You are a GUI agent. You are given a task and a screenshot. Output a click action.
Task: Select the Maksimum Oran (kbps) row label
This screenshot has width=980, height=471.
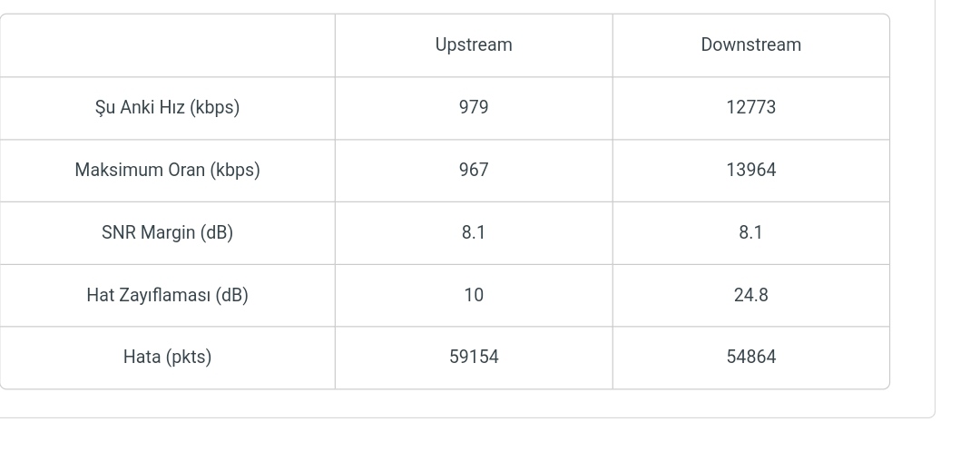pos(167,171)
